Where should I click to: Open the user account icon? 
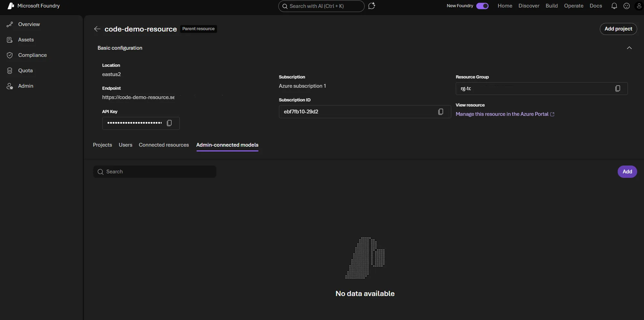[x=639, y=6]
